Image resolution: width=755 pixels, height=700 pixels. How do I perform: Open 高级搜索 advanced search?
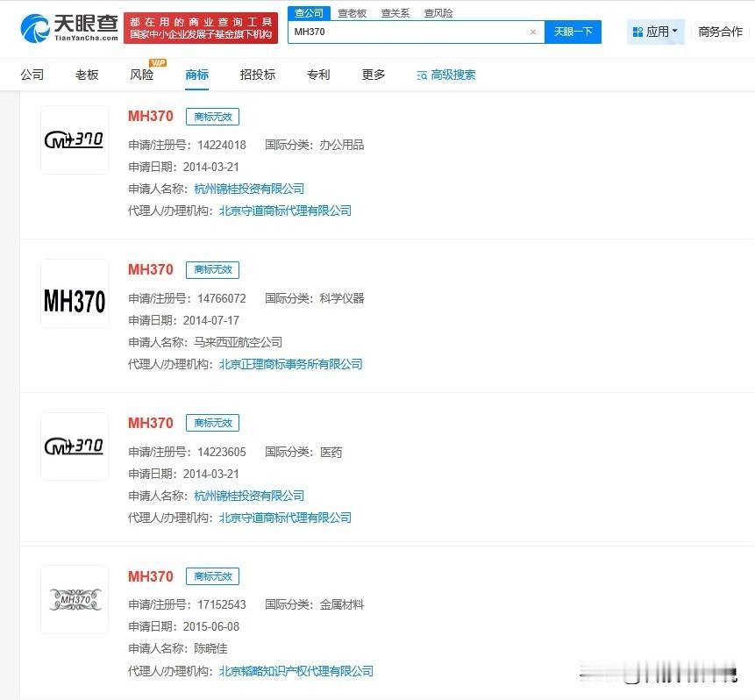point(445,75)
